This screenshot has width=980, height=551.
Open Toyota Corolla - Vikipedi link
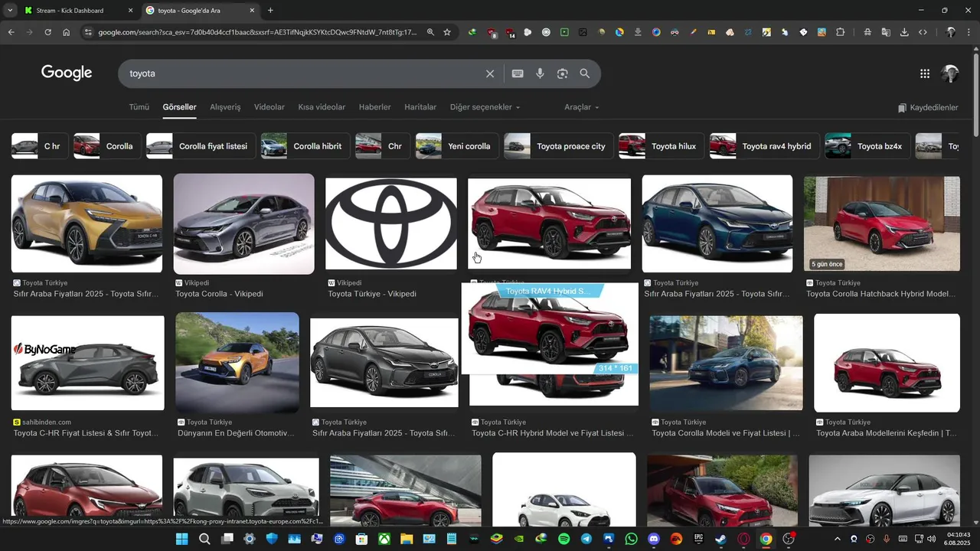pos(219,294)
